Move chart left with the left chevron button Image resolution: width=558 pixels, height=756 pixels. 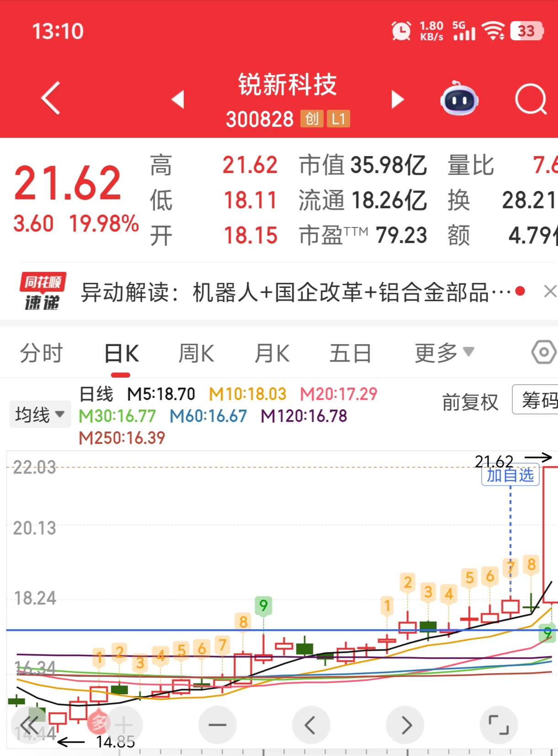coord(311,725)
